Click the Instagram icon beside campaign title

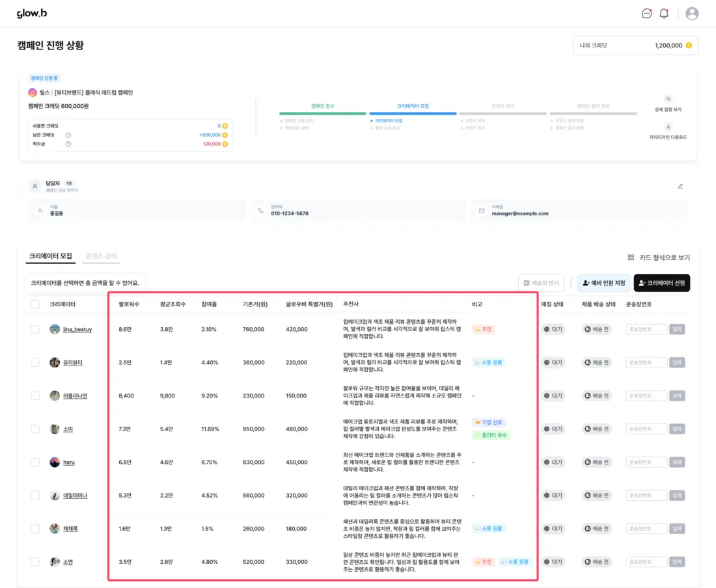point(33,92)
